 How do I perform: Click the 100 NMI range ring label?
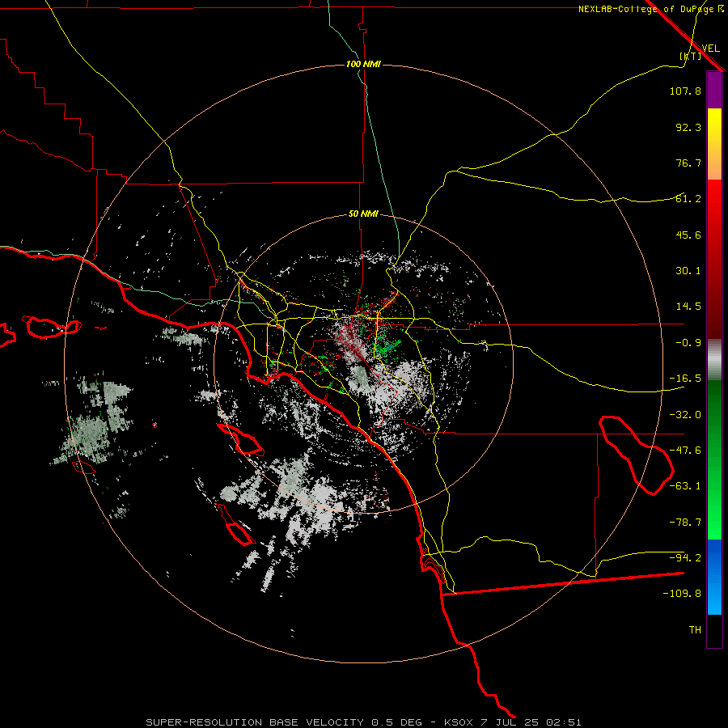(x=363, y=64)
